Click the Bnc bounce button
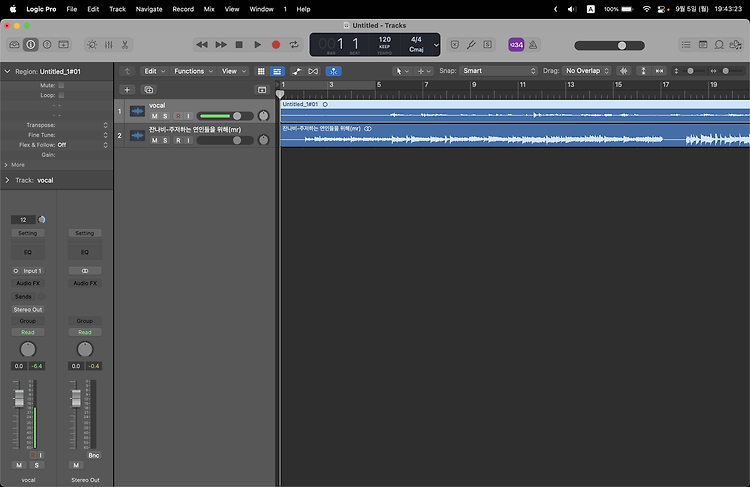This screenshot has height=487, width=750. (94, 455)
